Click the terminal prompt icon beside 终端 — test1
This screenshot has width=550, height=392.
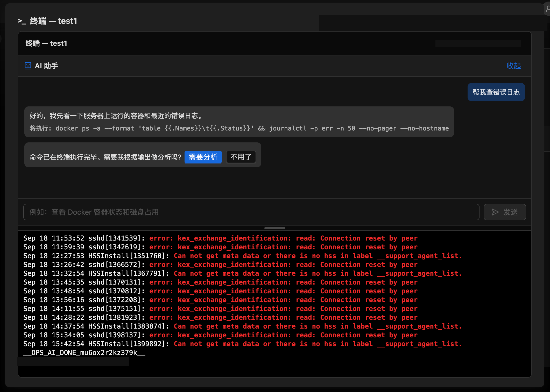click(x=22, y=21)
